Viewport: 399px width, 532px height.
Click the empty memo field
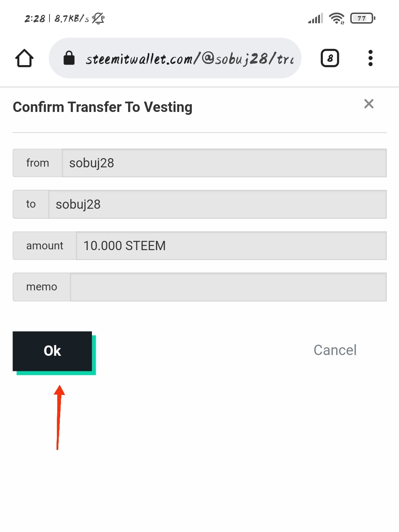[228, 287]
